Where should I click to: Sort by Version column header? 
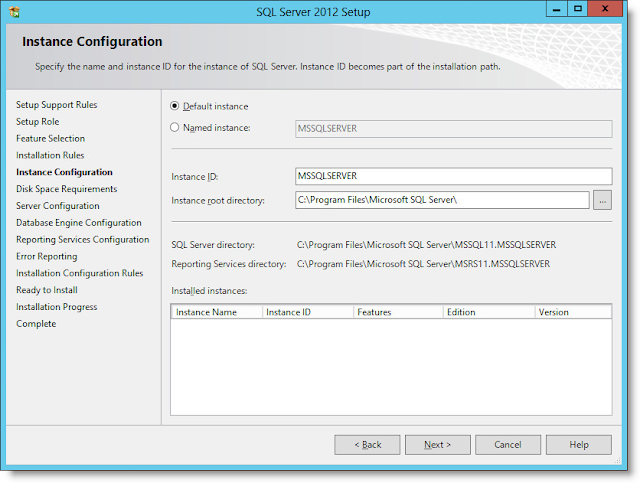(573, 312)
